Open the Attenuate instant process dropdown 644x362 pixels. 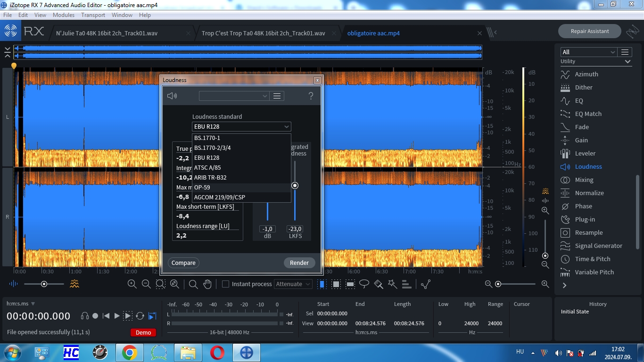pos(293,284)
